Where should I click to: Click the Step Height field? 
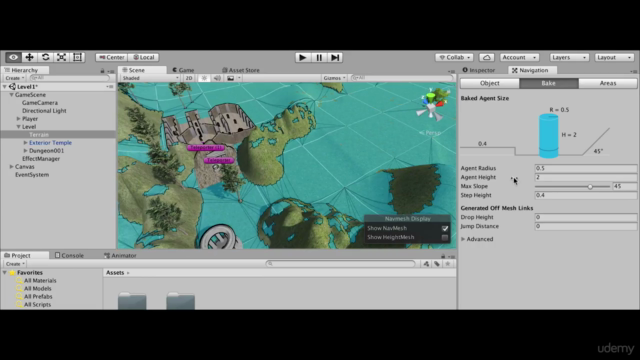(x=586, y=195)
